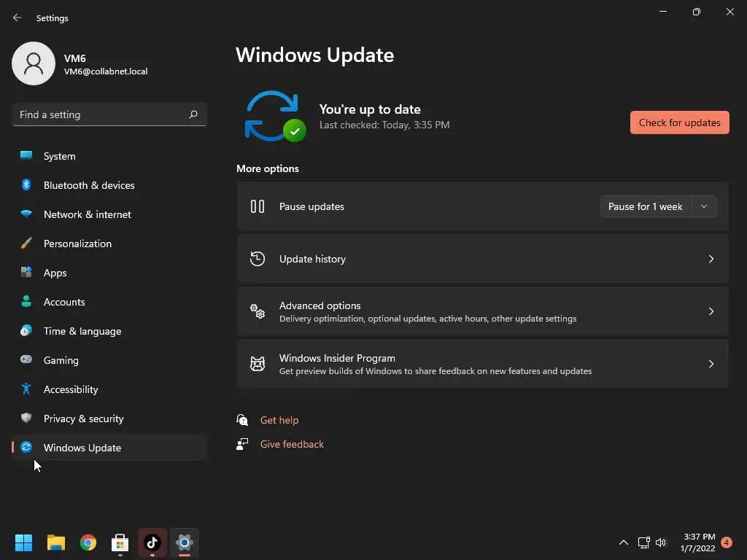This screenshot has width=747, height=560.
Task: Launch Google Chrome from the taskbar
Action: [88, 542]
